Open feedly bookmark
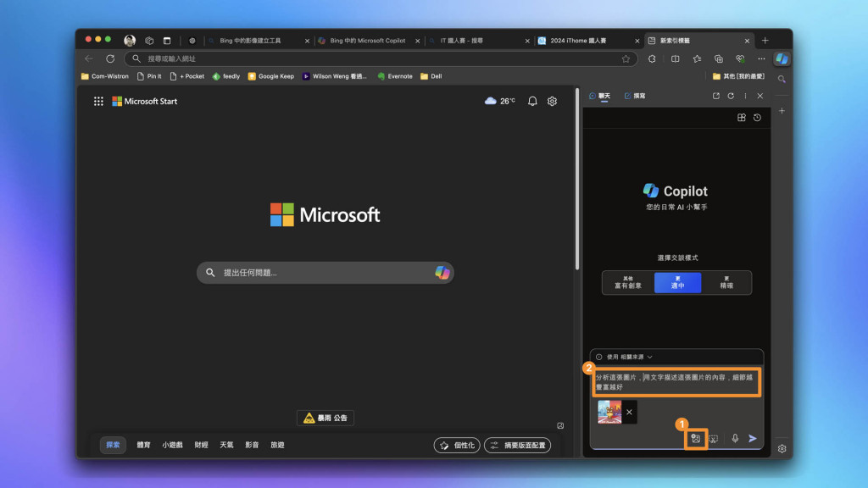 click(225, 76)
